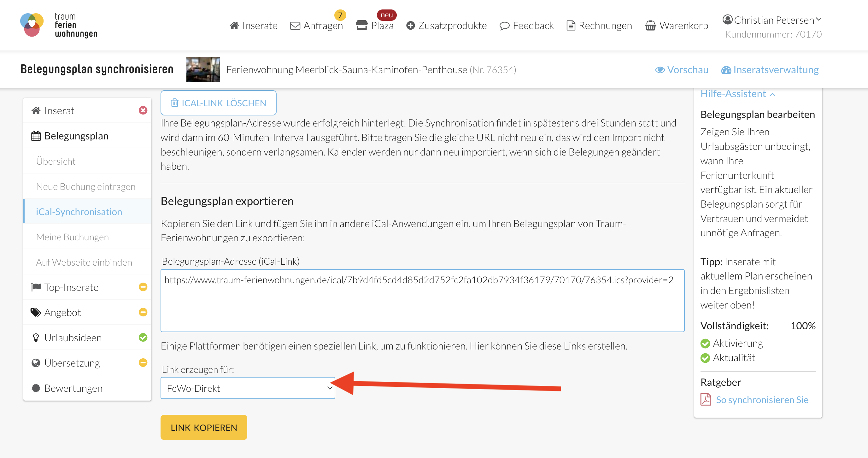The width and height of the screenshot is (868, 458).
Task: Click the Top-Inserate flag icon
Action: 36,287
